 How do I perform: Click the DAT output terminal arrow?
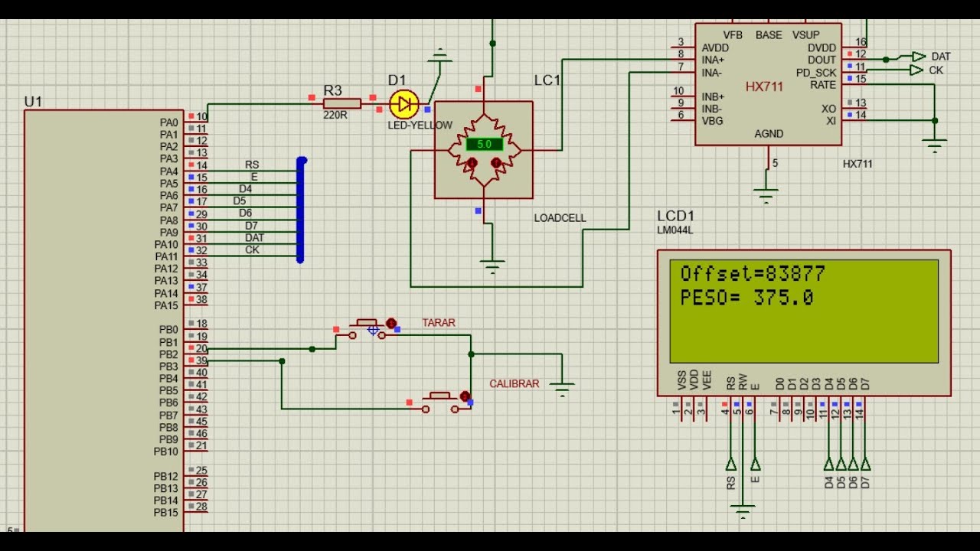919,57
